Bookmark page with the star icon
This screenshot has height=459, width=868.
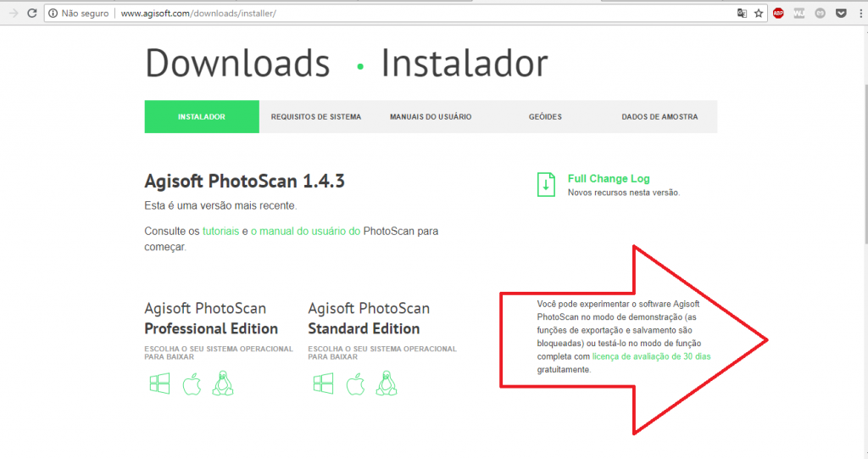759,14
